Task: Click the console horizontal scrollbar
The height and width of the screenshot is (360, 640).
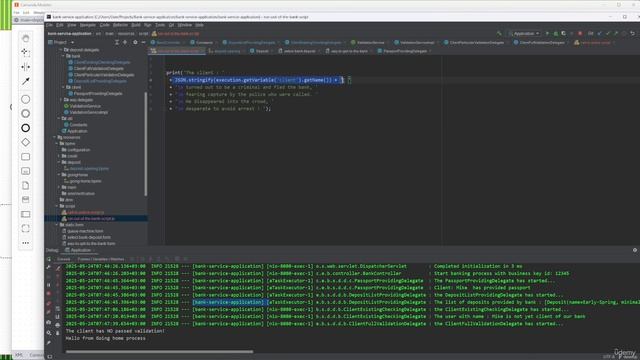Action: (159, 351)
